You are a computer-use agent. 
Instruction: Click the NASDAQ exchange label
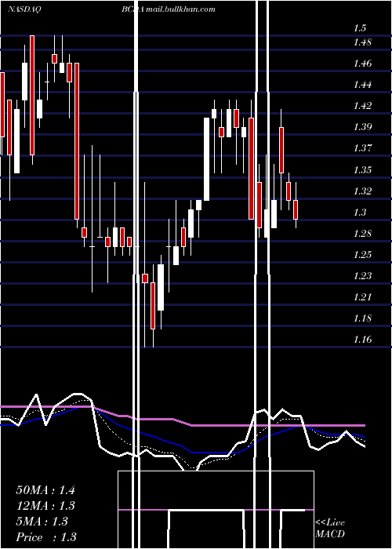point(24,9)
